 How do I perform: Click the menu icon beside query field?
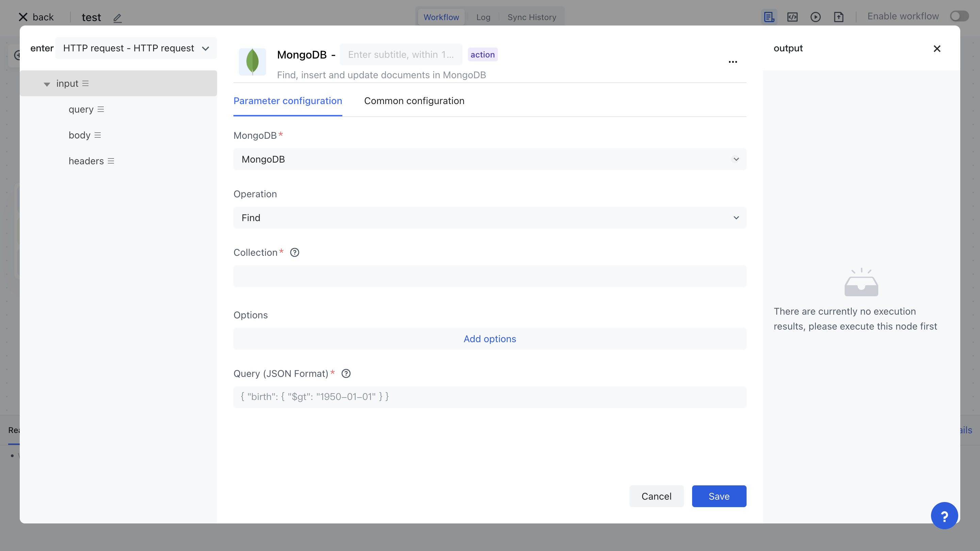101,110
